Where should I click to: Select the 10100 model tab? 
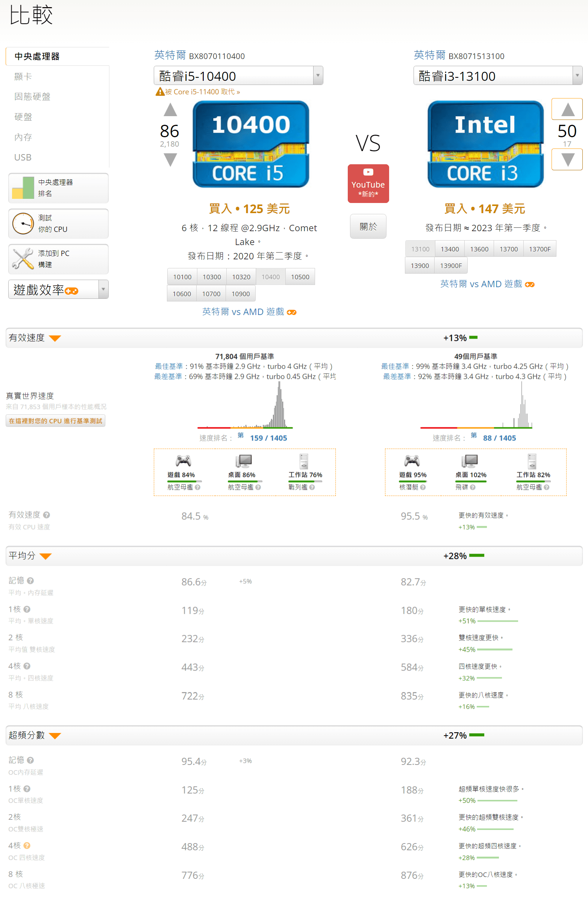[x=182, y=277]
